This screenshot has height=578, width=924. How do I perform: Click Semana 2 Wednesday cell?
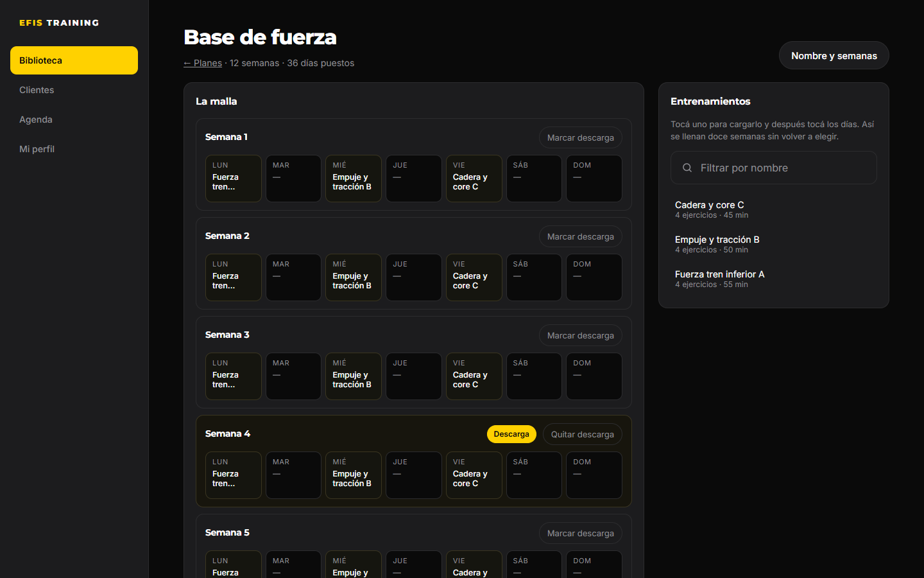click(x=354, y=277)
